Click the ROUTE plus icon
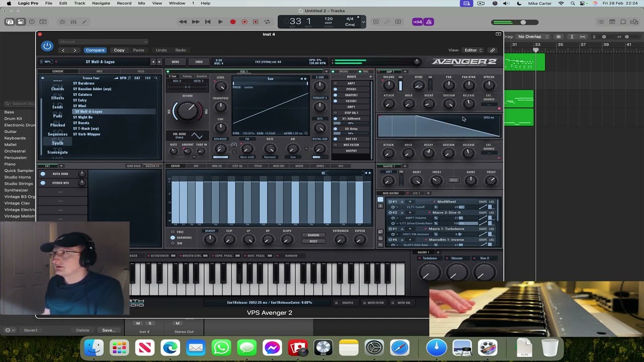Image resolution: width=644 pixels, height=362 pixels. pos(370,76)
